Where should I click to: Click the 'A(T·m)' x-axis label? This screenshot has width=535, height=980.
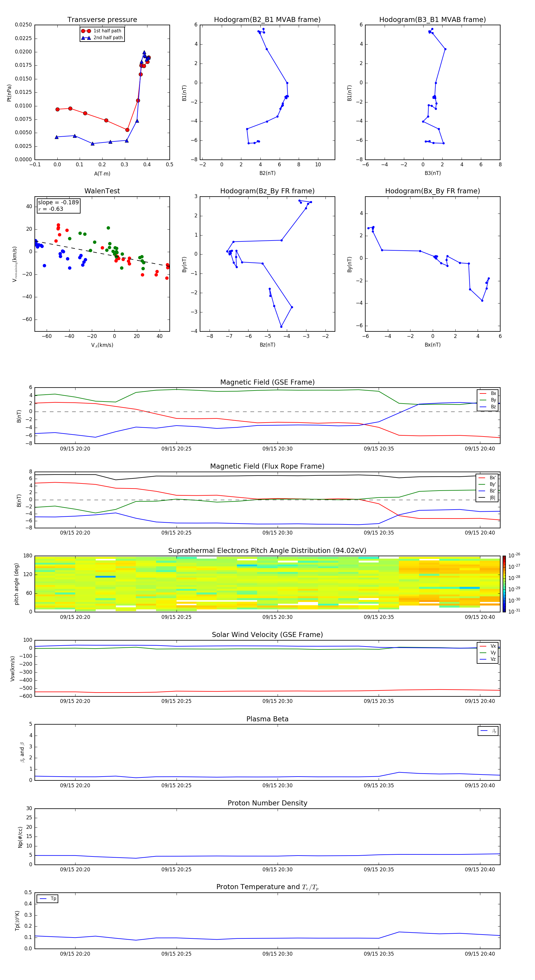[x=102, y=173]
